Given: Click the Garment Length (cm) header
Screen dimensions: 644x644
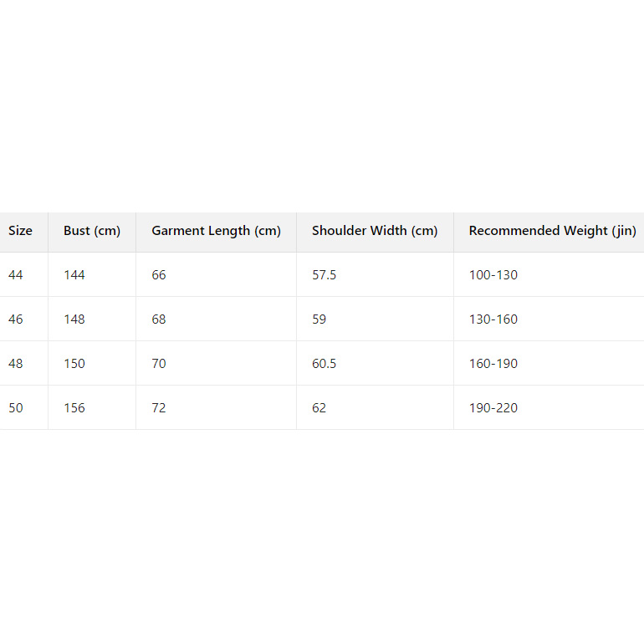Looking at the screenshot, I should (x=216, y=231).
